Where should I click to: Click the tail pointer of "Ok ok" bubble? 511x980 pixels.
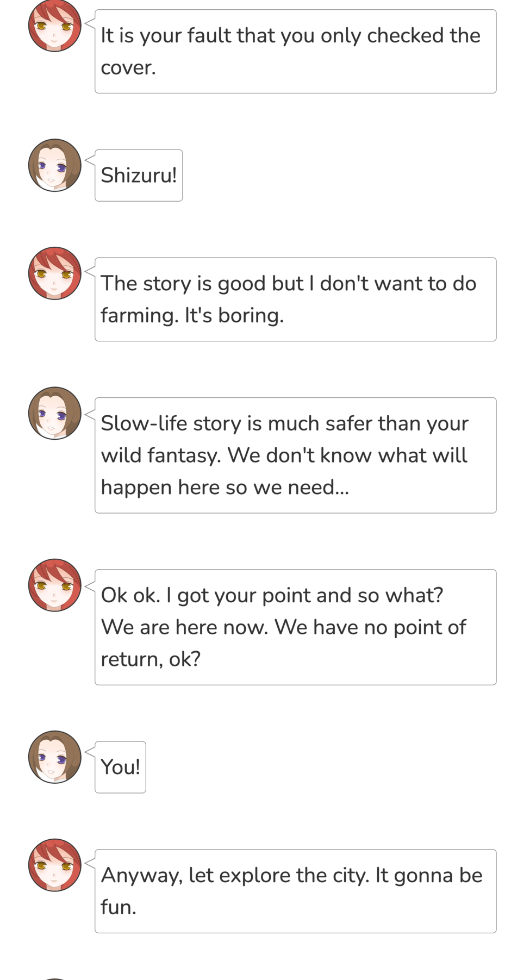[90, 579]
